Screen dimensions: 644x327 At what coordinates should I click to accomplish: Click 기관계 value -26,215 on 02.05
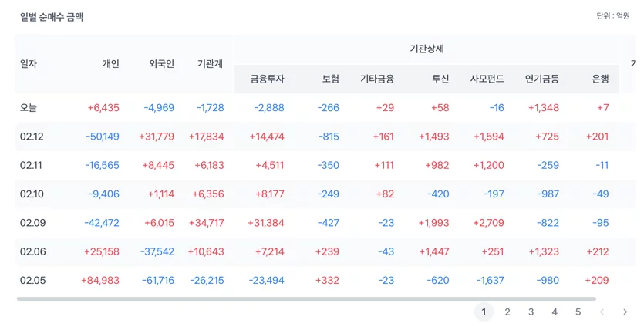[x=207, y=280]
